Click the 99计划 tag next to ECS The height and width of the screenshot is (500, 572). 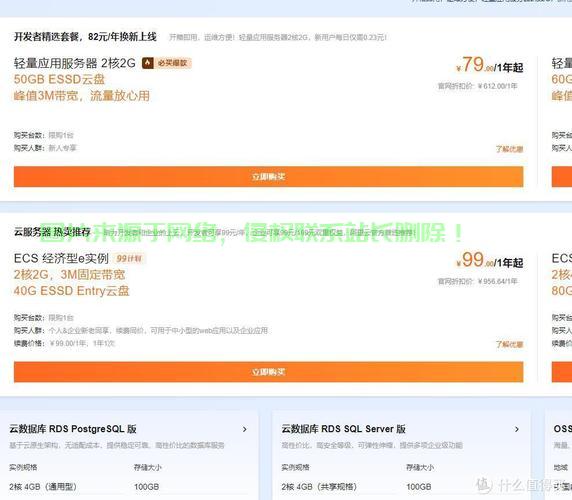click(129, 259)
